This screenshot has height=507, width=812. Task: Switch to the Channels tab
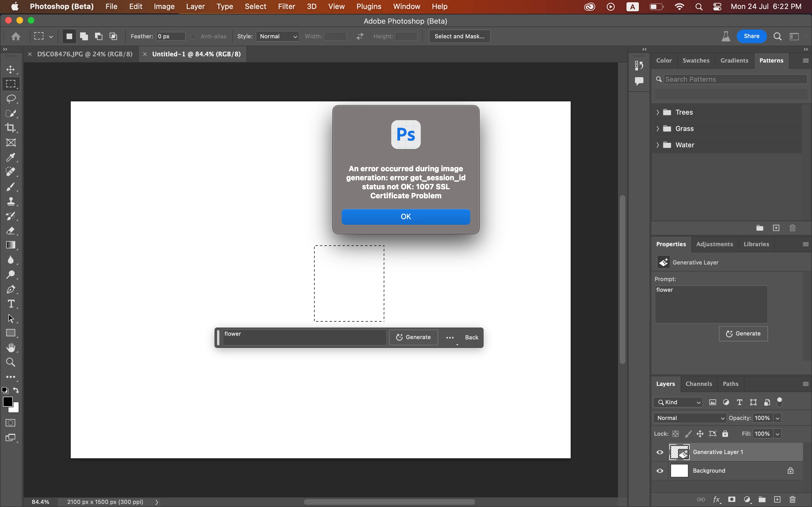point(699,384)
